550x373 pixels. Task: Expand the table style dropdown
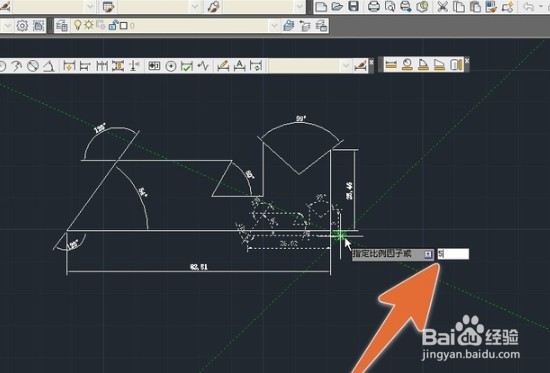195,6
